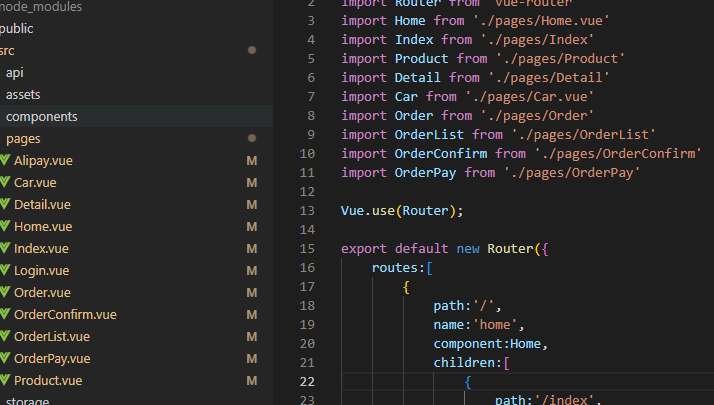Click the Vue icon beside Index.vue
This screenshot has height=405, width=714.
pyautogui.click(x=5, y=248)
